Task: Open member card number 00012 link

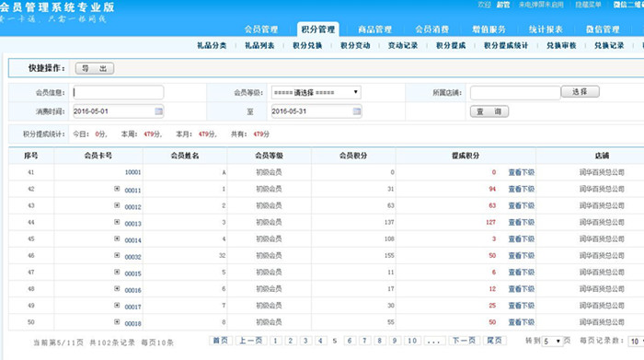Action: 132,207
